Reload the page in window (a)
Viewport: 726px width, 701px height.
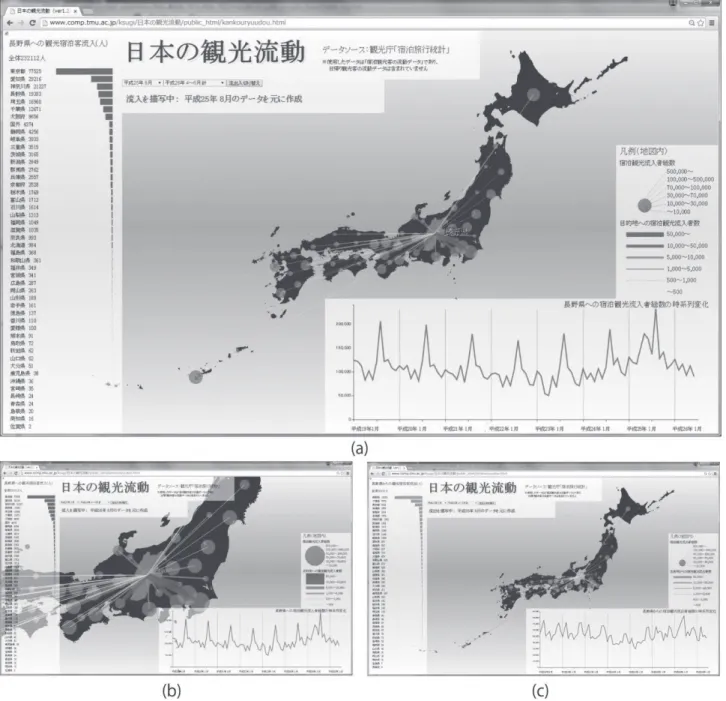32,22
